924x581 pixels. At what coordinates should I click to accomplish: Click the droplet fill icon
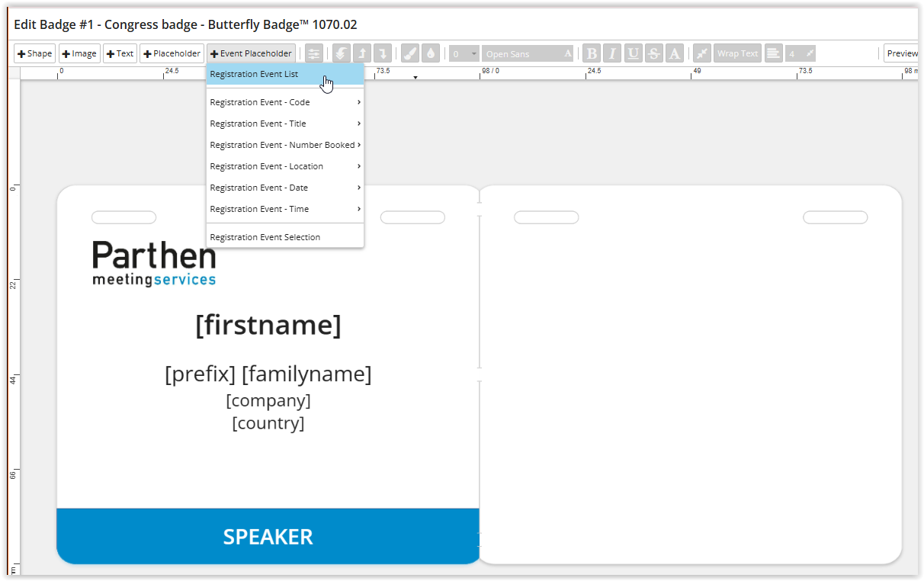430,54
